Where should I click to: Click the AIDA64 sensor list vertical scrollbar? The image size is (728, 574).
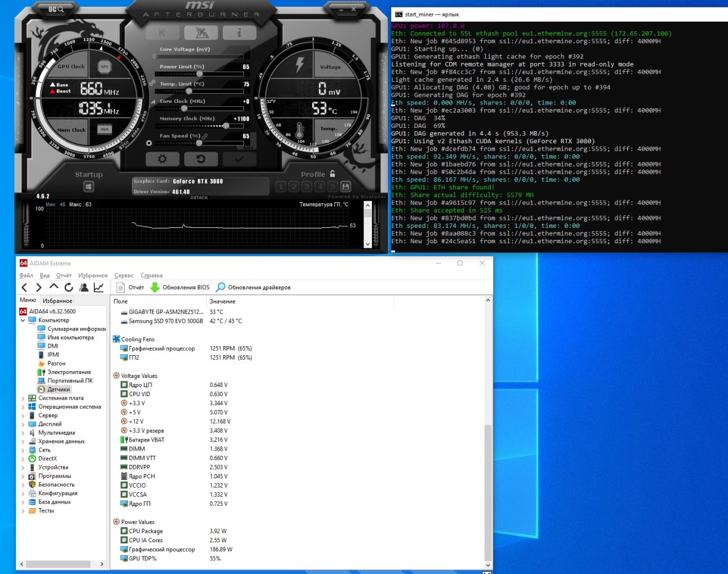pos(488,492)
